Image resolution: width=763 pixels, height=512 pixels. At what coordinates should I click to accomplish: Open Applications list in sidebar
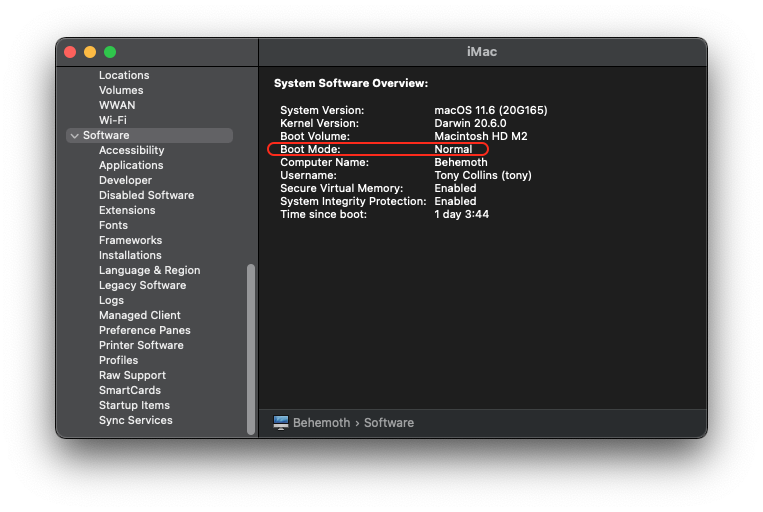131,165
